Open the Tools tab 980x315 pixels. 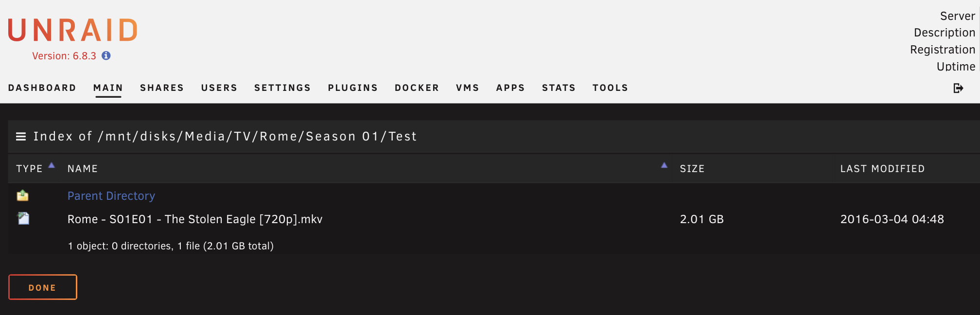pyautogui.click(x=610, y=88)
